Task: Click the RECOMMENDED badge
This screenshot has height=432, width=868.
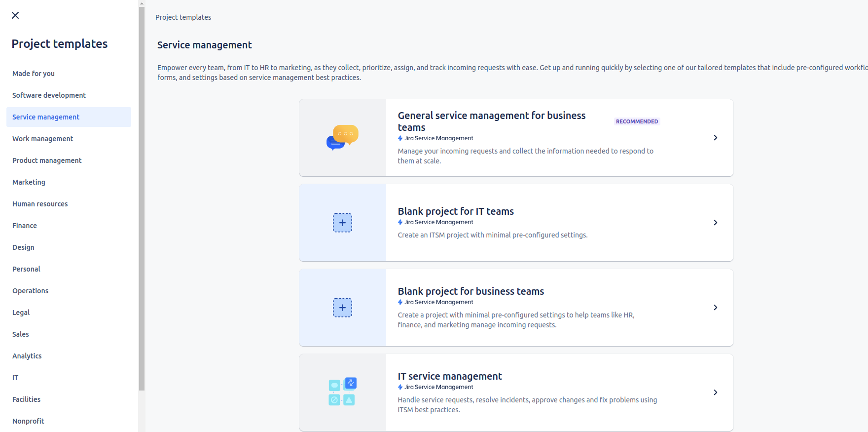Action: pos(637,121)
